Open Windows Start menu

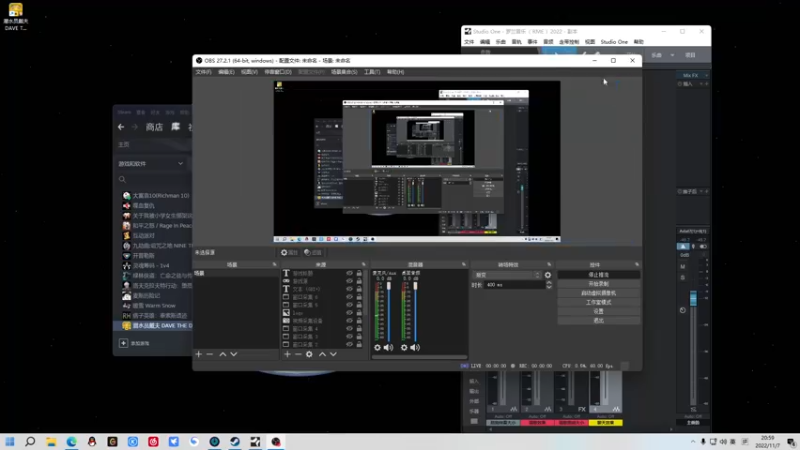(10, 442)
